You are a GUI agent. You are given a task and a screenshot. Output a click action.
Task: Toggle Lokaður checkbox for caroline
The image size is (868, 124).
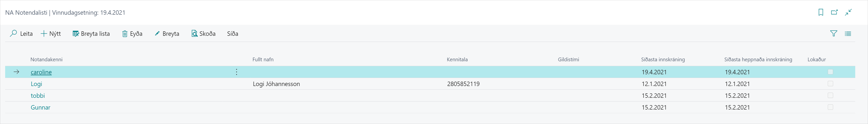(x=830, y=72)
